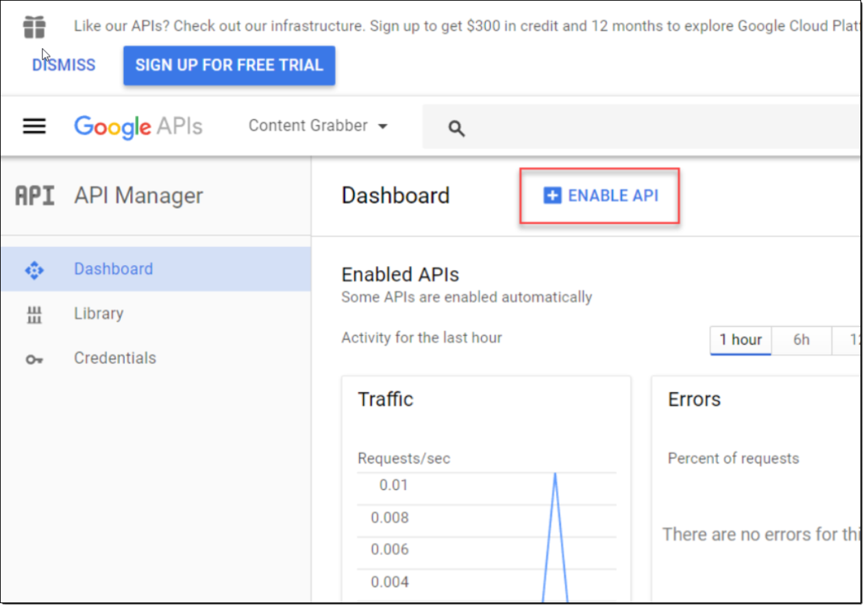Click the traffic spike on the chart
The height and width of the screenshot is (610, 868).
pos(555,480)
